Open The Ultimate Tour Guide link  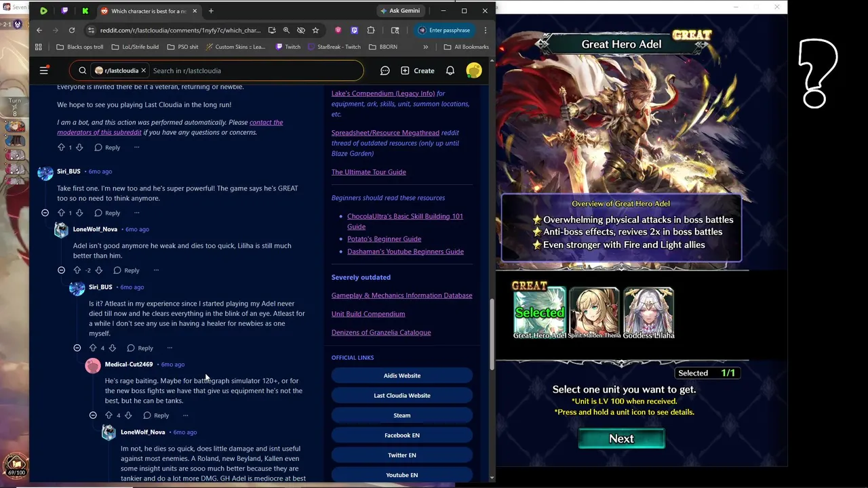tap(369, 172)
